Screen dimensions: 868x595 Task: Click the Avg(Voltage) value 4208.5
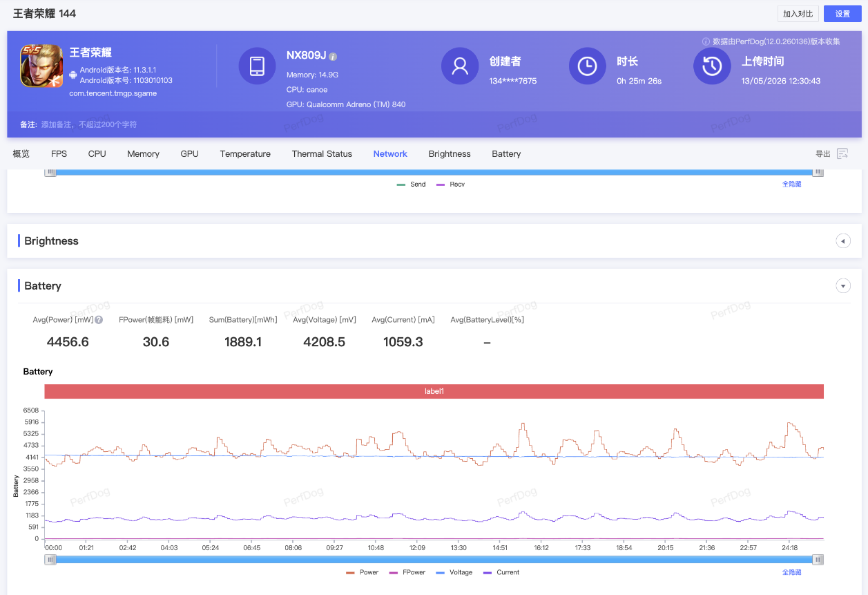(325, 341)
